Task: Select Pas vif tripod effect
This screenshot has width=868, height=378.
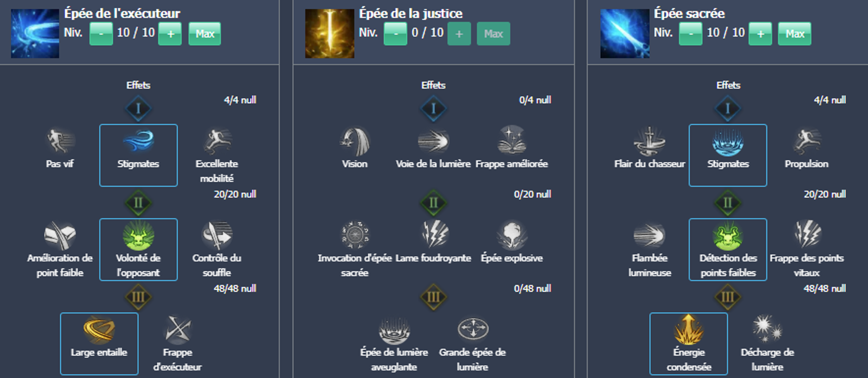Action: pos(60,141)
